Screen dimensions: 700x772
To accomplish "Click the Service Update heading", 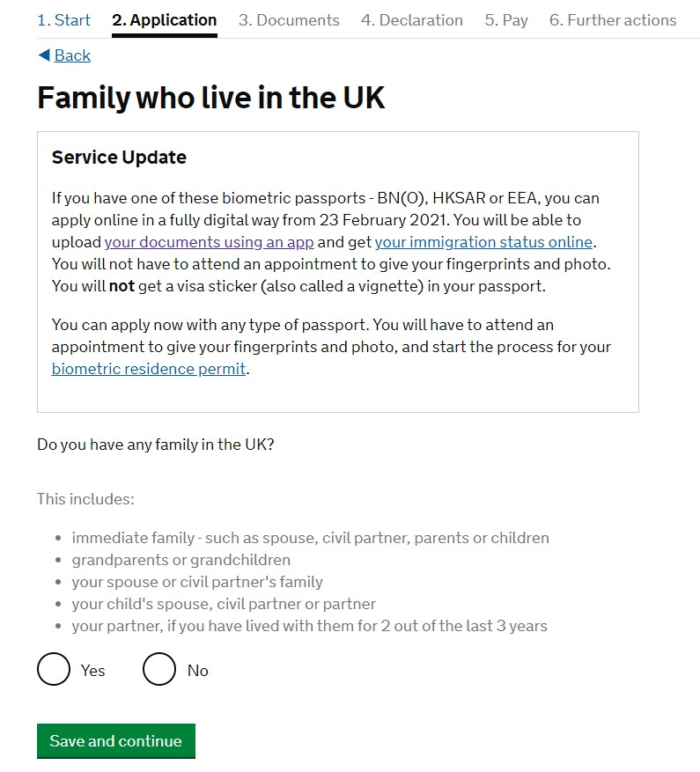I will [120, 158].
